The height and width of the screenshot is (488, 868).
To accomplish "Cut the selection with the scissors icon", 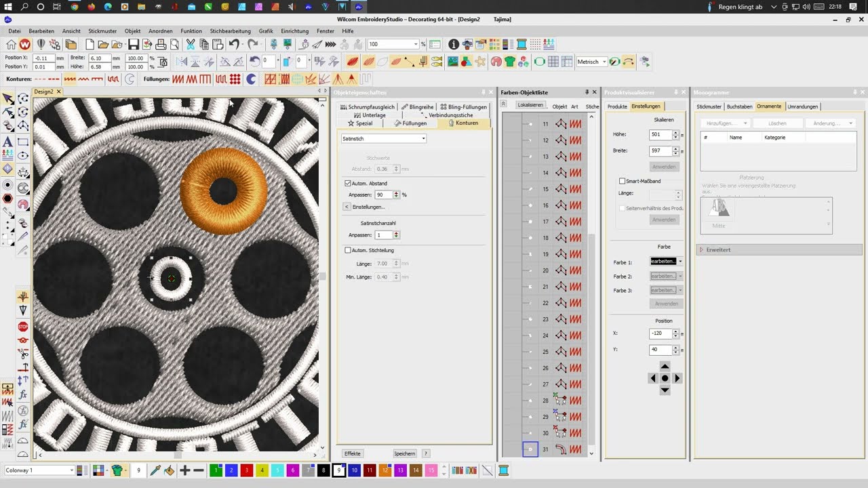I will tap(191, 44).
